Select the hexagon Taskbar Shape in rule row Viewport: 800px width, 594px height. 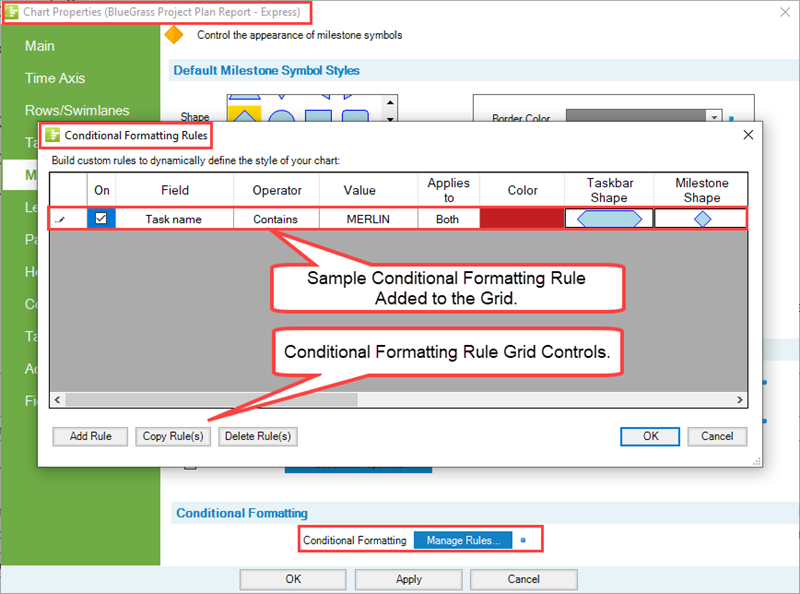[608, 219]
